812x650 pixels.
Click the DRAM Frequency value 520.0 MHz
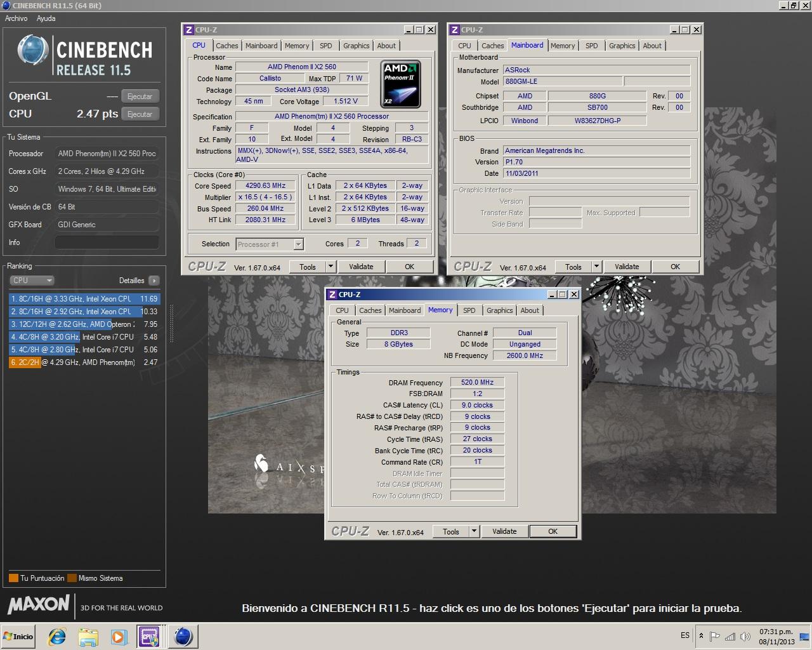click(477, 383)
